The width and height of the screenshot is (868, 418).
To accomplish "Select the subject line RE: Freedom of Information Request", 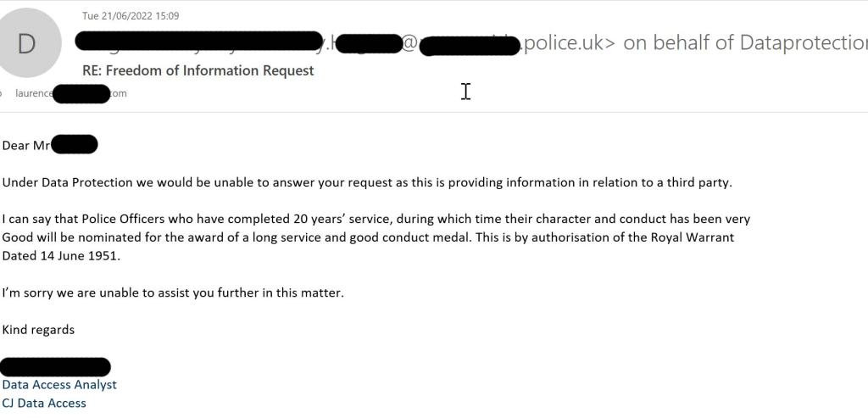I will pyautogui.click(x=198, y=70).
